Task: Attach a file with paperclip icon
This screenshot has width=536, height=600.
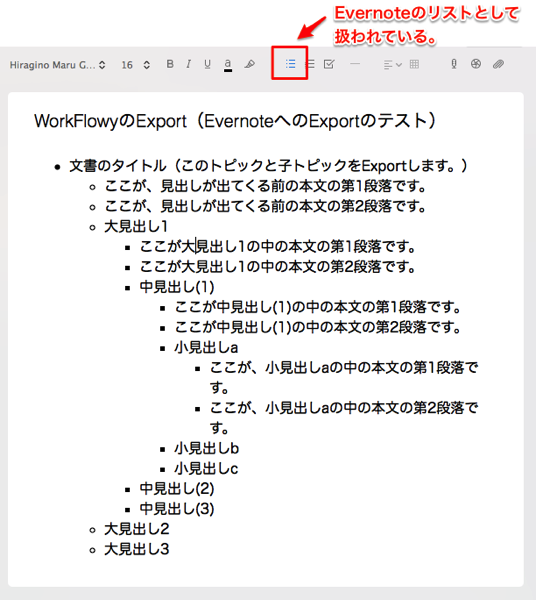Action: 498,64
